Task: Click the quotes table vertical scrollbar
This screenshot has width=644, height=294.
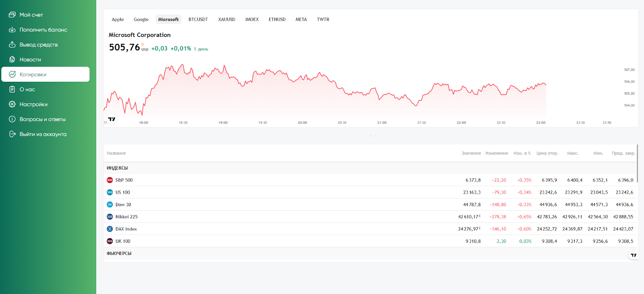Action: pyautogui.click(x=637, y=163)
